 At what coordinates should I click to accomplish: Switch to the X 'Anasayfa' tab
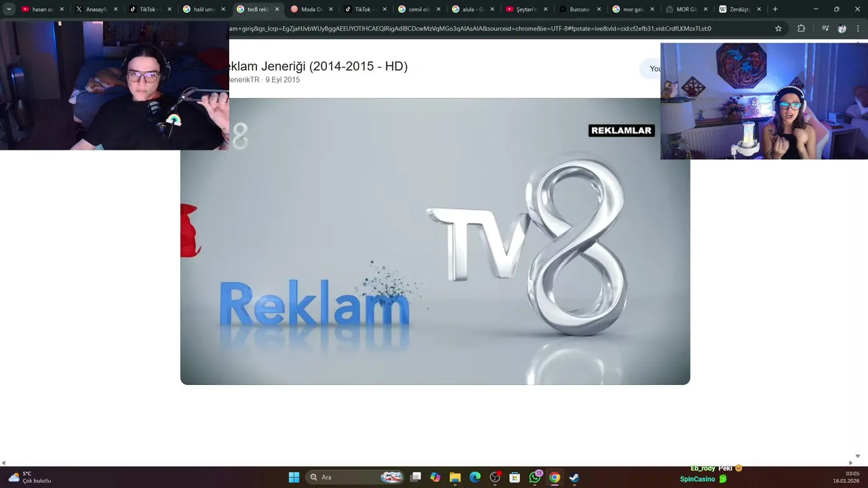[96, 9]
